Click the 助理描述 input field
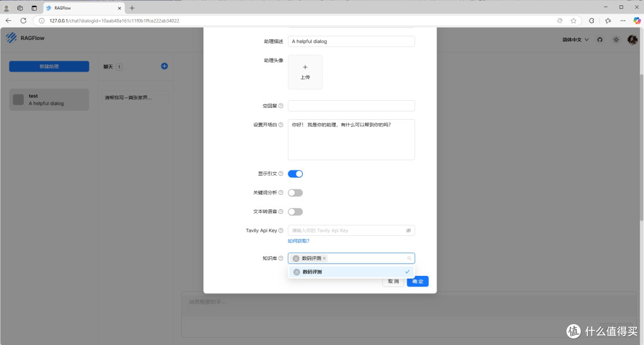Screen dimensions: 644x345 pyautogui.click(x=351, y=42)
